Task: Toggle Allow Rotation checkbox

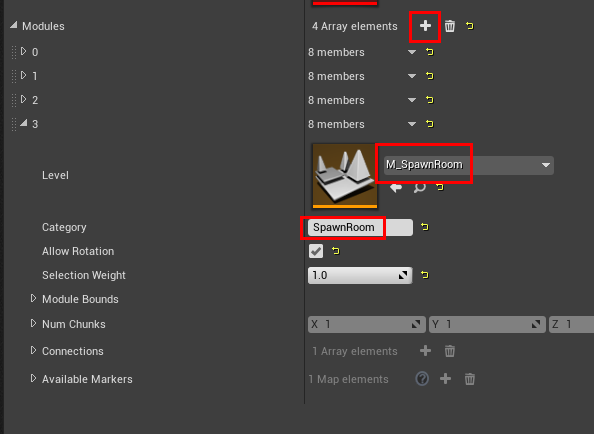Action: click(316, 251)
